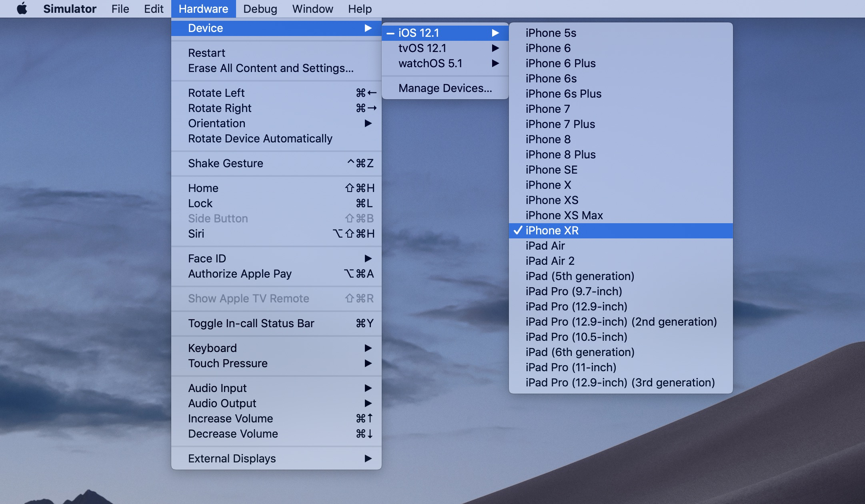Viewport: 865px width, 504px height.
Task: Open the iOS 12.1 device list
Action: [445, 33]
